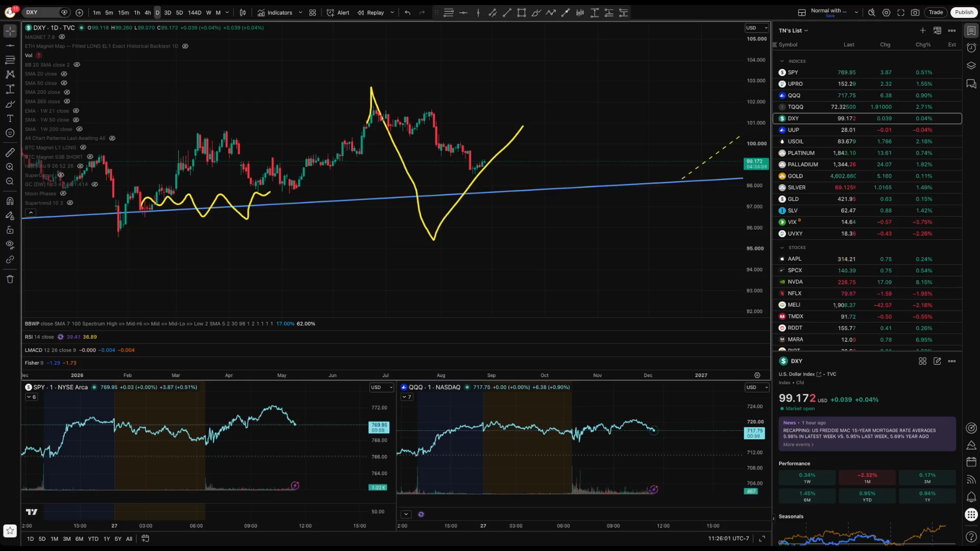Select the YTD date range
Screen dimensions: 980x551
[x=93, y=539]
